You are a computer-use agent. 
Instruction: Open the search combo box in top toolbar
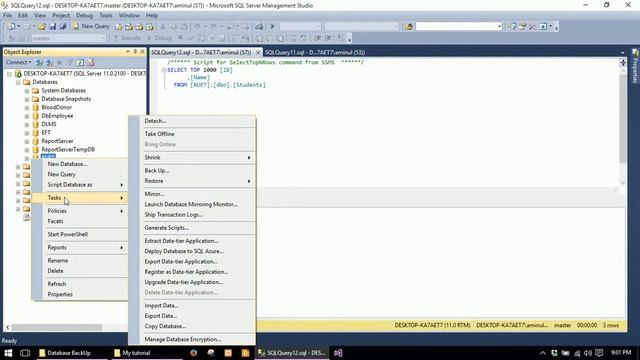[x=458, y=27]
